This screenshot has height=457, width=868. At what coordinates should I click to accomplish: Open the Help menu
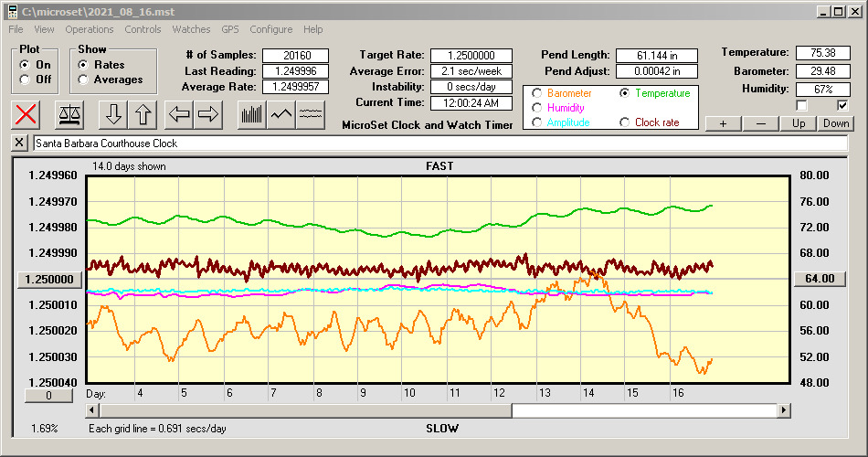click(312, 29)
